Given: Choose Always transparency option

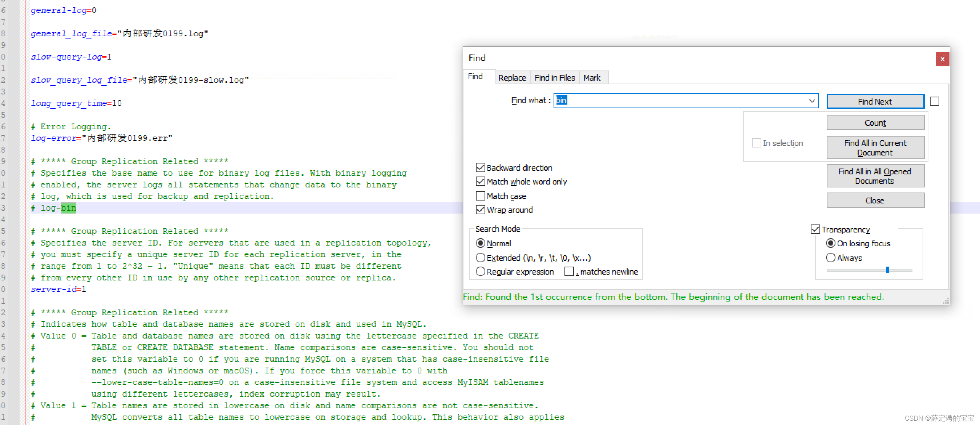Looking at the screenshot, I should [830, 258].
